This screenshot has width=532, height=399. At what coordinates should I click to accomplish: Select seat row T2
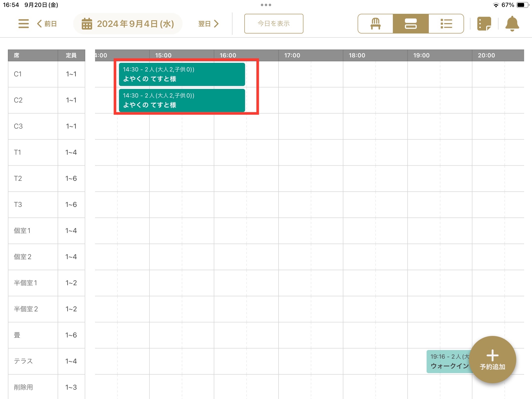(x=33, y=179)
